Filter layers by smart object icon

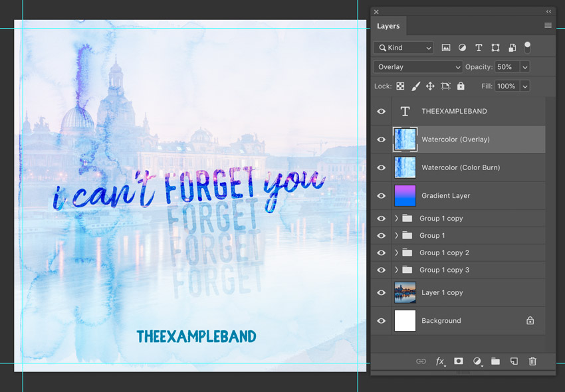coord(512,48)
